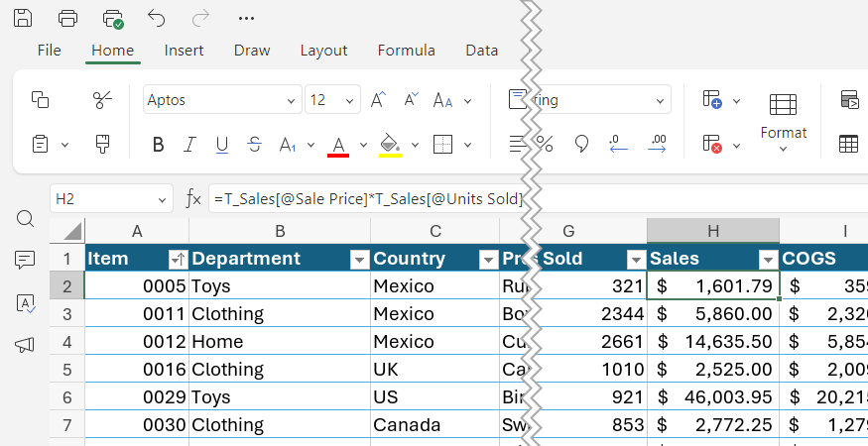This screenshot has width=868, height=446.
Task: Decrease font size with smaller A icon
Action: click(412, 99)
